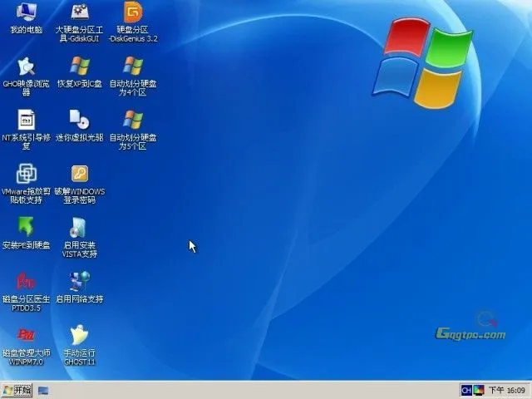Select NT系统引导修复 icon

click(x=27, y=121)
